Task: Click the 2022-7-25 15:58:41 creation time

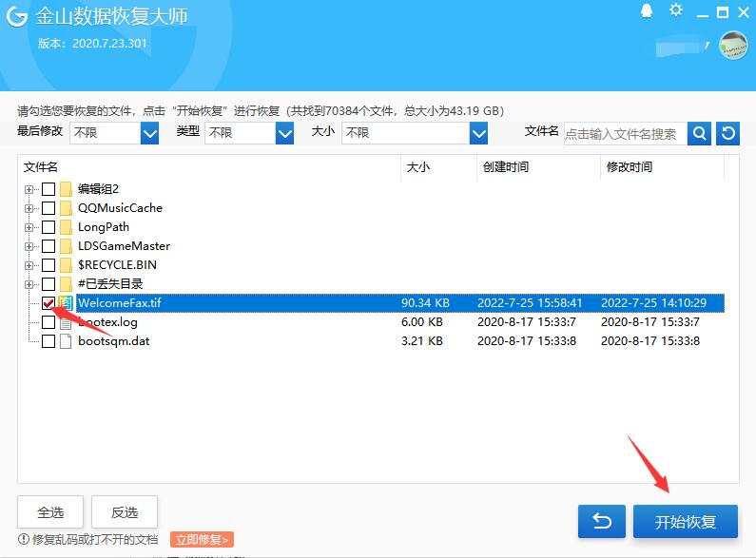Action: [x=530, y=303]
